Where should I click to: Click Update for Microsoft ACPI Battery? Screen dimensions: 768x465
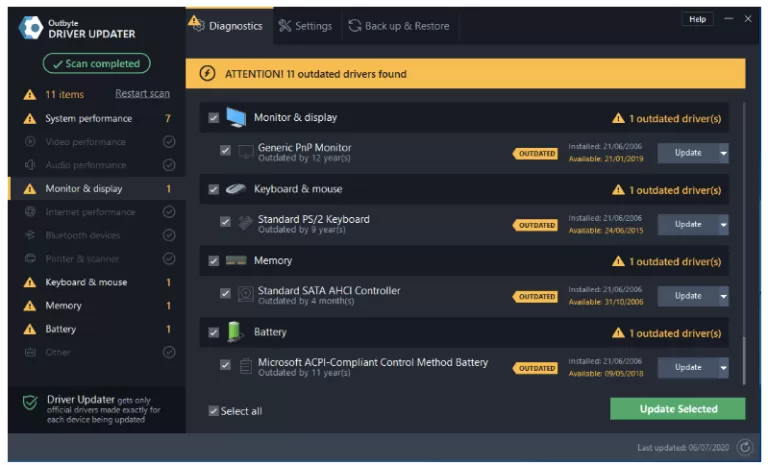[x=688, y=368]
